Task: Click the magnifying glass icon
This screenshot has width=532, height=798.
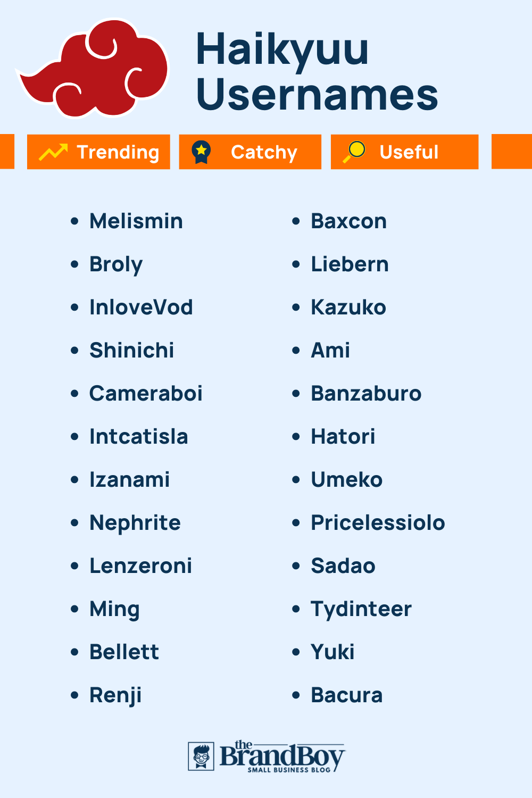Action: point(354,152)
